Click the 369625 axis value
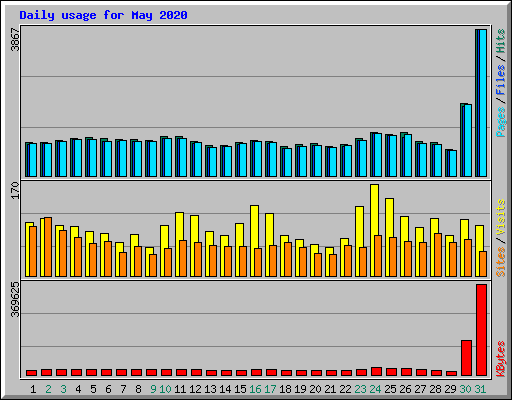The width and height of the screenshot is (512, 400). click(x=15, y=300)
